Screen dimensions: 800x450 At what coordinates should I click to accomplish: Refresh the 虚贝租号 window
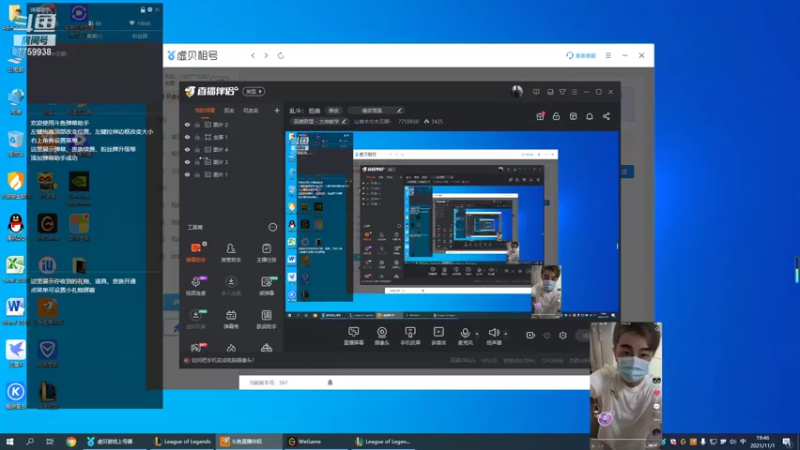tap(281, 55)
